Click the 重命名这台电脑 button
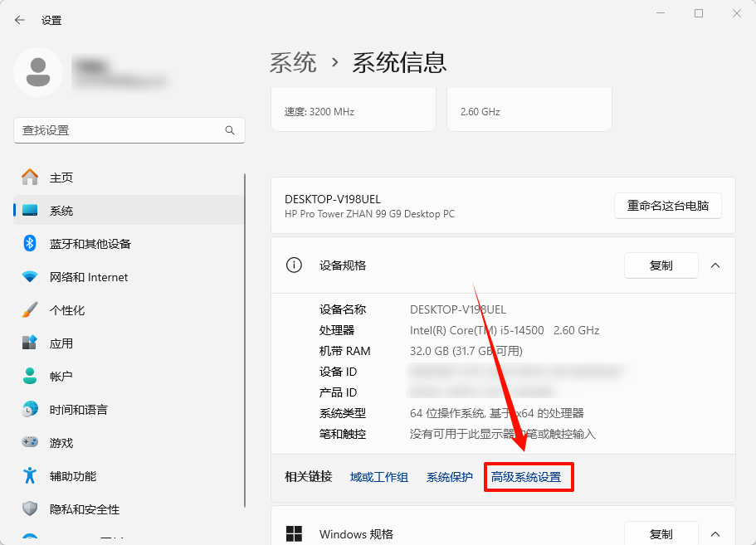Screen dimensions: 756x545 pyautogui.click(x=667, y=206)
